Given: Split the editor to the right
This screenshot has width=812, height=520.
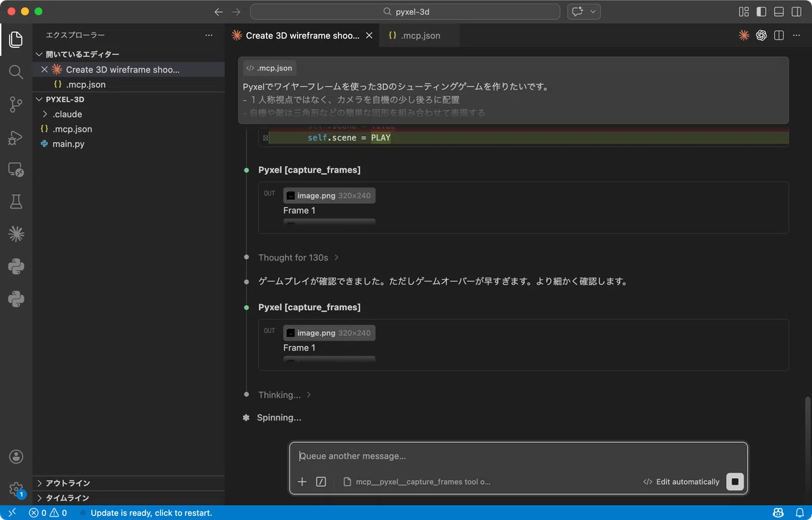Looking at the screenshot, I should tap(779, 35).
